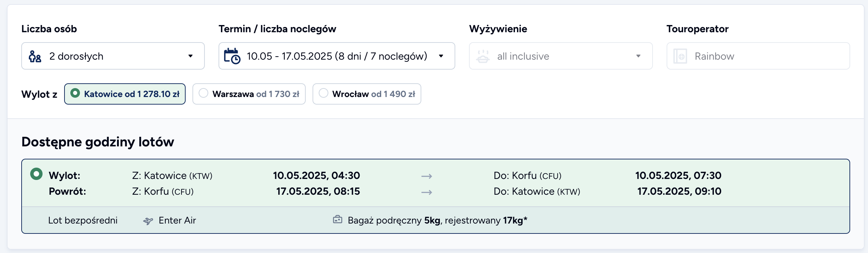Click the Enter Air airplane icon

pos(148,221)
